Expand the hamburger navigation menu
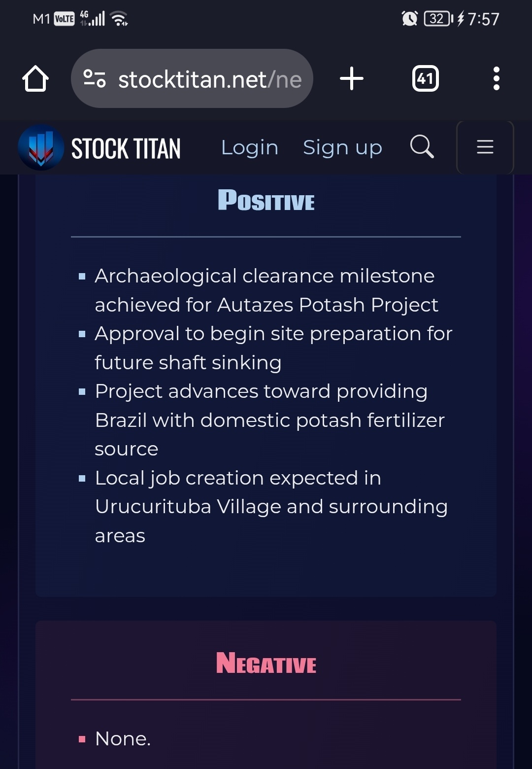 tap(485, 147)
